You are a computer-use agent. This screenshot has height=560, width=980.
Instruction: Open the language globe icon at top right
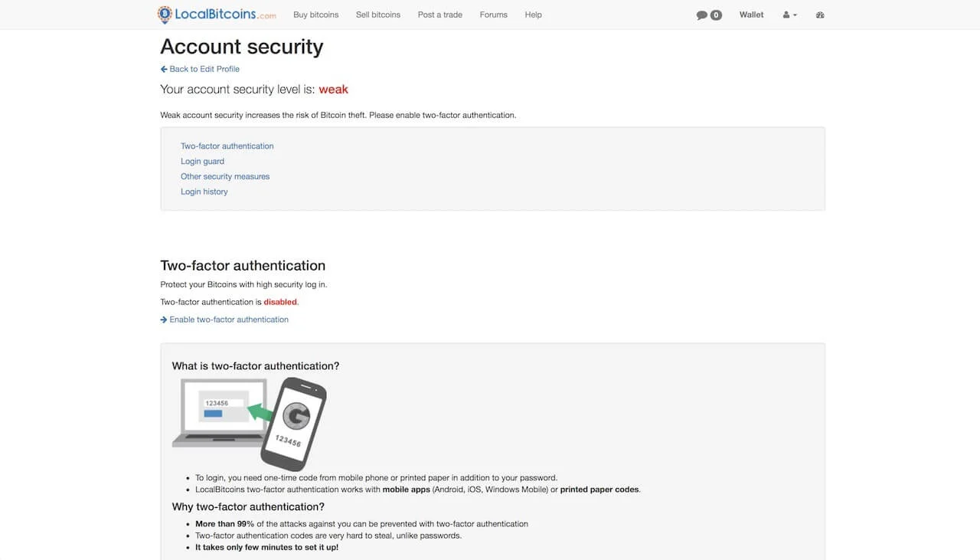click(819, 15)
